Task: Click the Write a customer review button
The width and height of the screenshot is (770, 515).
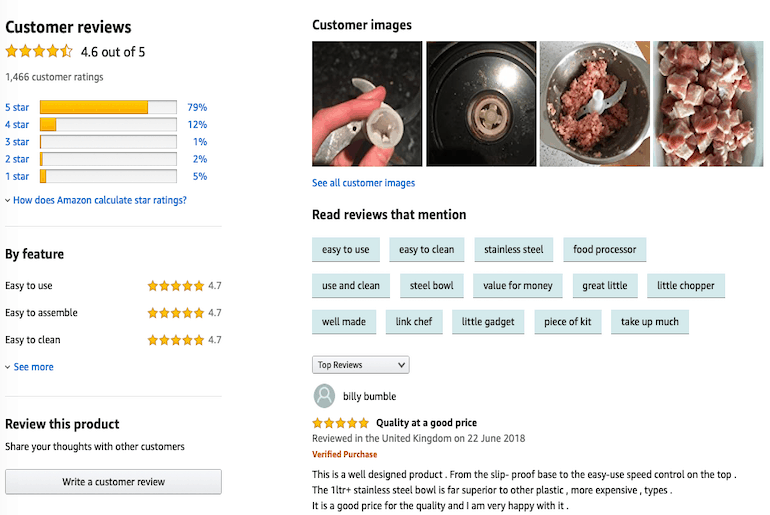Action: coord(113,482)
